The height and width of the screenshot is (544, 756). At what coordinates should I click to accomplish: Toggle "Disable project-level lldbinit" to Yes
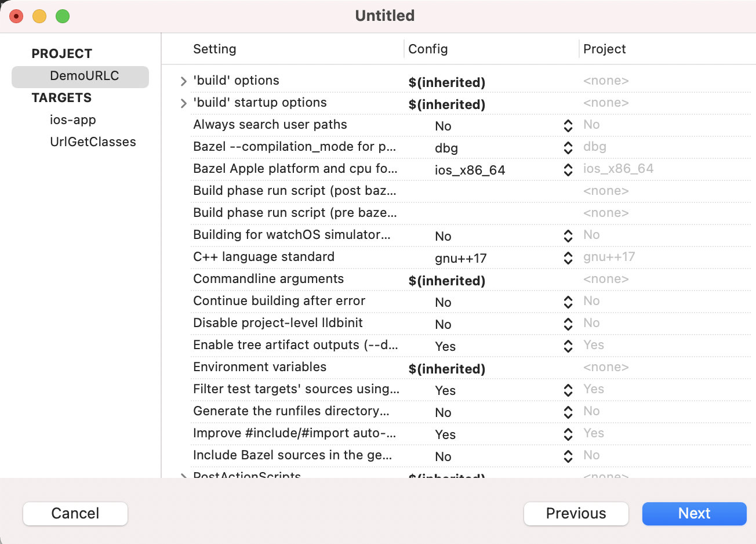click(567, 324)
